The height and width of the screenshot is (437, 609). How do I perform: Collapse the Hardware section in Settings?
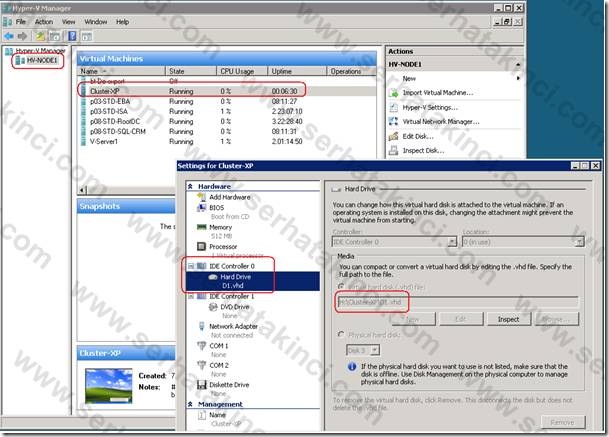tap(190, 186)
